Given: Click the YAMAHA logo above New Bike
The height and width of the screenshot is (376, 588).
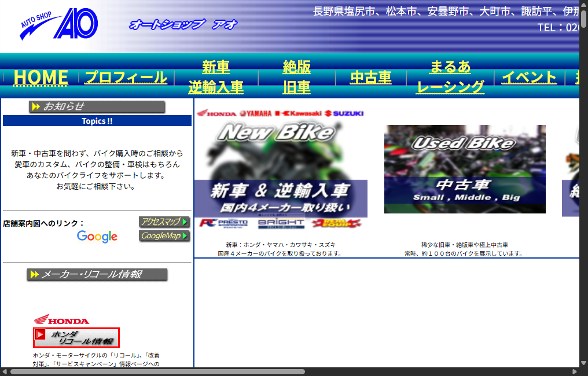Looking at the screenshot, I should point(256,113).
